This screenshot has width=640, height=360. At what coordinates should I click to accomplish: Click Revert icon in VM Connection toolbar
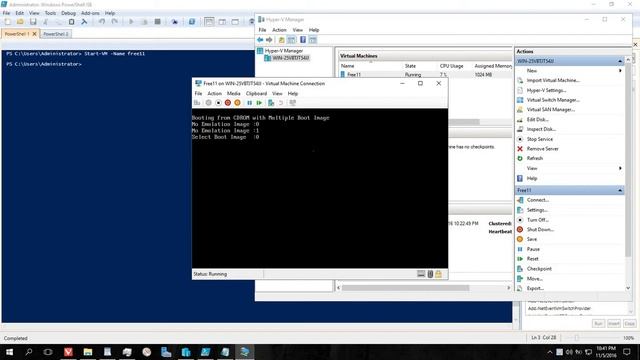tap(281, 103)
